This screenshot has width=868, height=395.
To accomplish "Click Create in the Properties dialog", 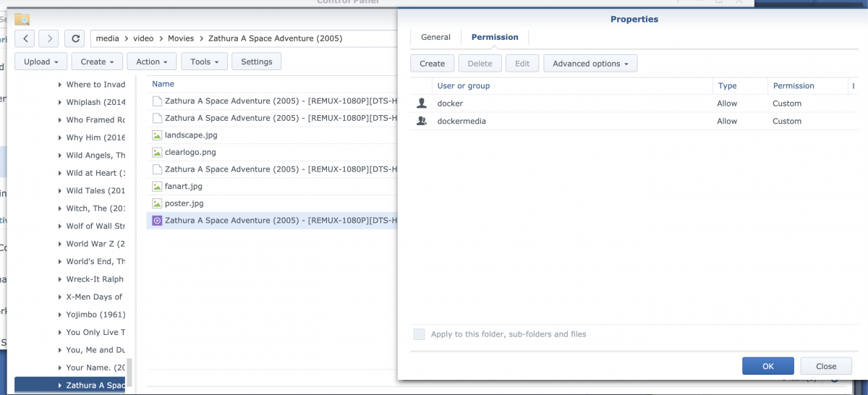I will (432, 64).
